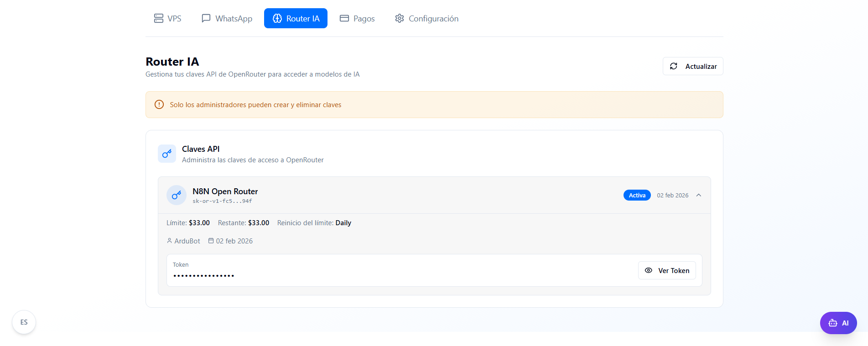Click the Límite $33.00 value
Image resolution: width=868 pixels, height=346 pixels.
pos(199,223)
